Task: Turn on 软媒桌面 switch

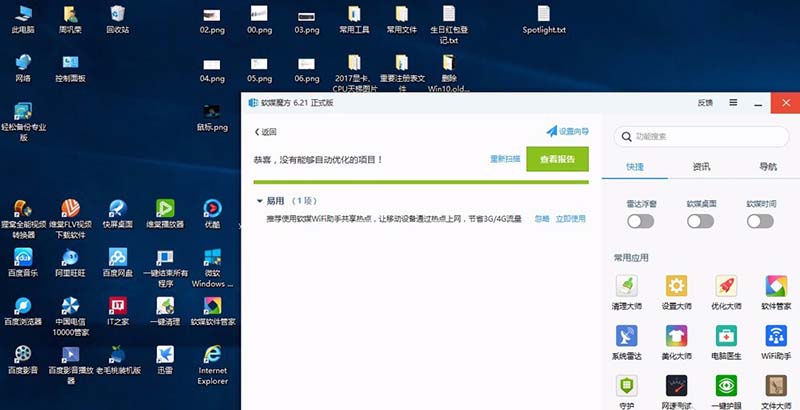Action: 700,221
